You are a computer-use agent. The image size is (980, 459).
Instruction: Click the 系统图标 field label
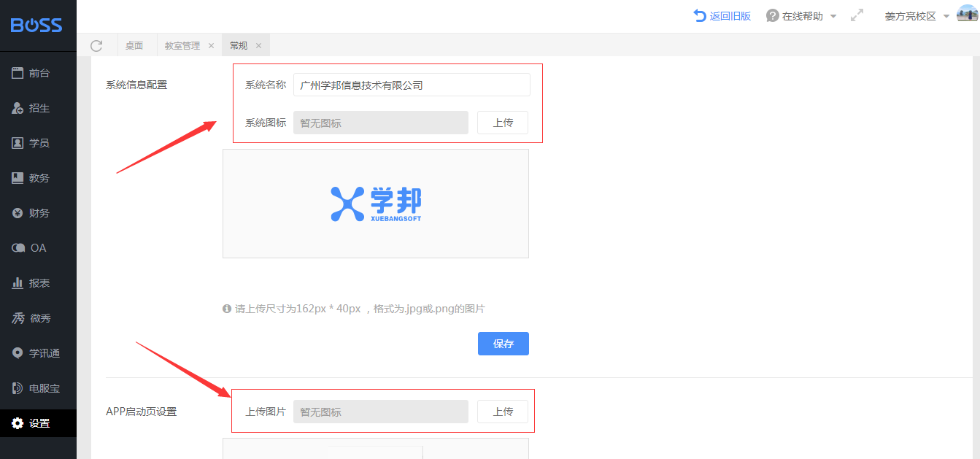tap(266, 123)
